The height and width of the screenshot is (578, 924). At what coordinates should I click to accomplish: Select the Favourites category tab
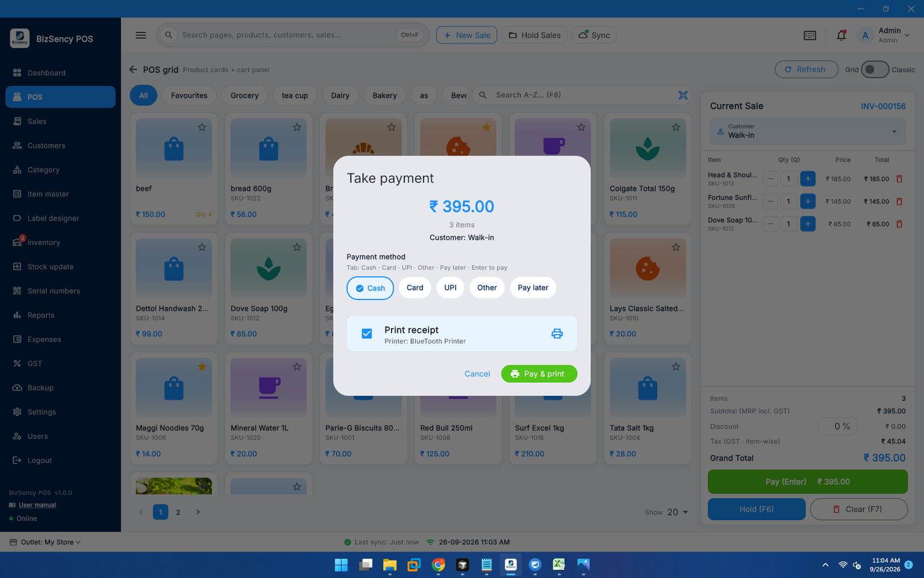189,95
